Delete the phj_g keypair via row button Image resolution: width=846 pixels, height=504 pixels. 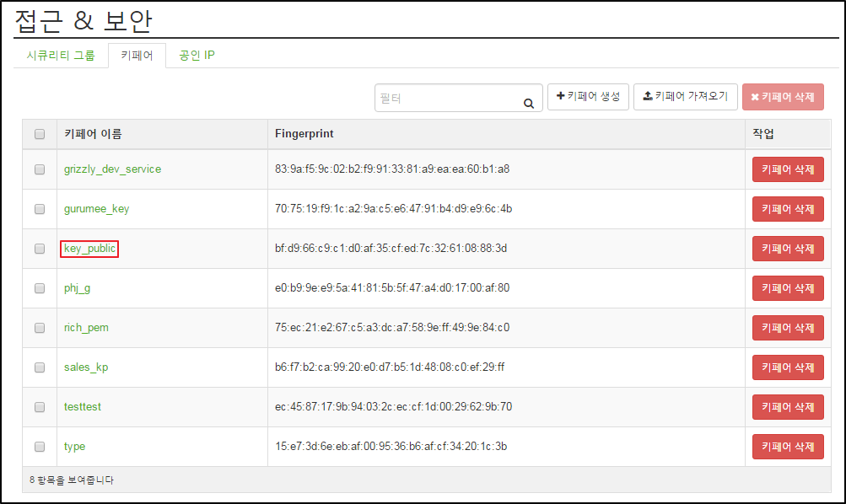tap(788, 288)
